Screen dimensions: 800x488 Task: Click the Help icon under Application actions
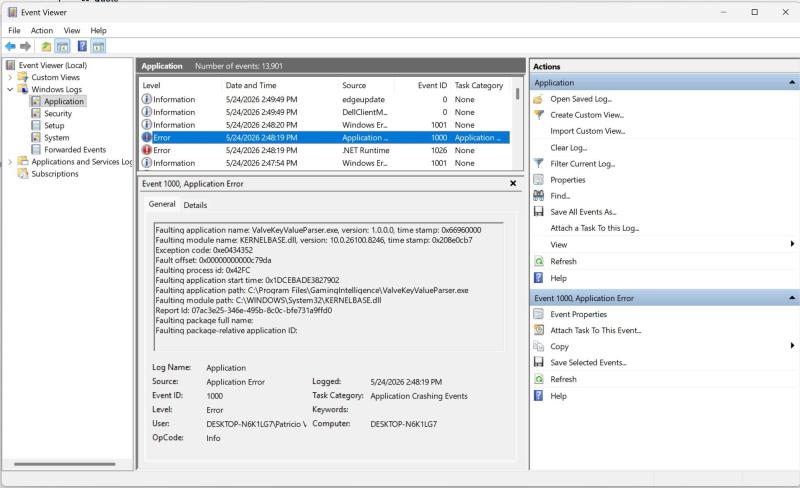538,278
